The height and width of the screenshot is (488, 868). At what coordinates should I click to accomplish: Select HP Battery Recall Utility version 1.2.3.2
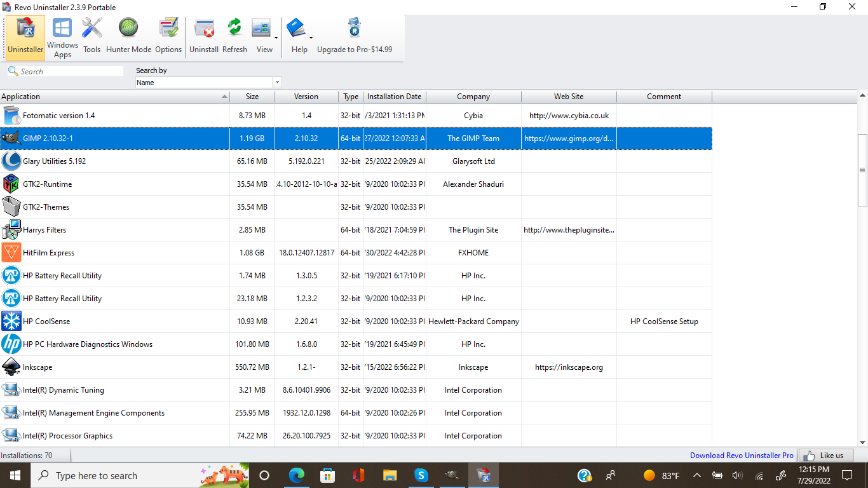[x=356, y=299]
